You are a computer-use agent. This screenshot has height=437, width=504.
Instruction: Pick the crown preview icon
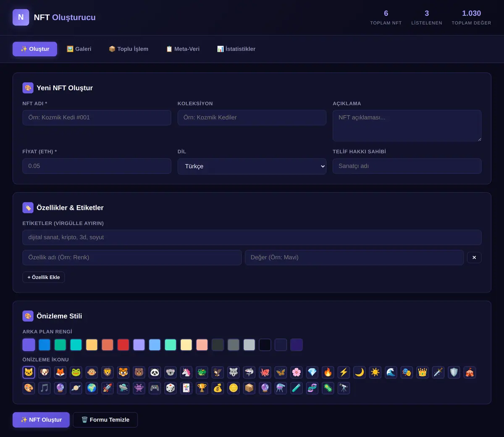pos(423,372)
